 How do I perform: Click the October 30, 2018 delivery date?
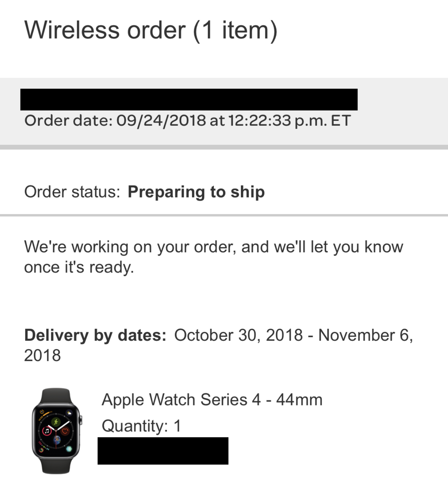238,335
